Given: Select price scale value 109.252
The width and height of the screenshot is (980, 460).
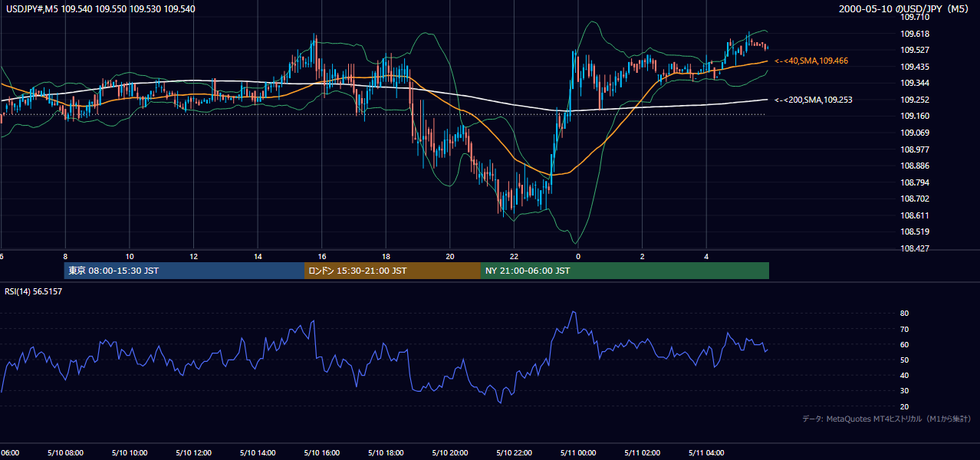Looking at the screenshot, I should (x=915, y=100).
